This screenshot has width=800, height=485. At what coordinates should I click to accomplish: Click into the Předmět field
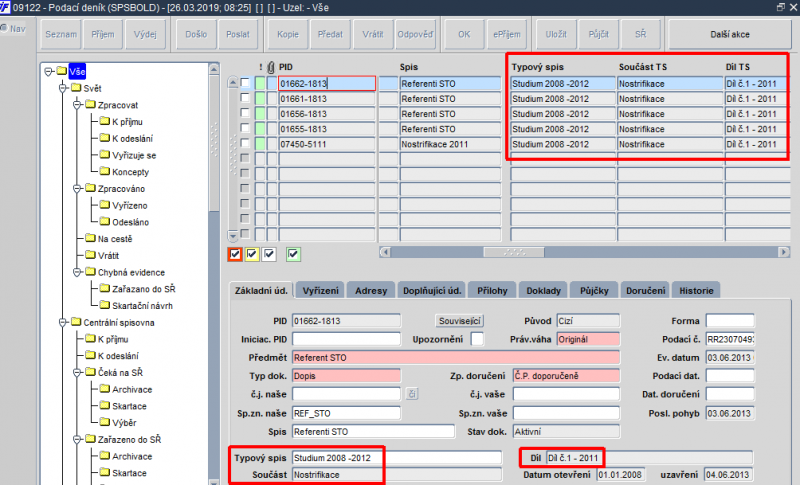pyautogui.click(x=456, y=358)
